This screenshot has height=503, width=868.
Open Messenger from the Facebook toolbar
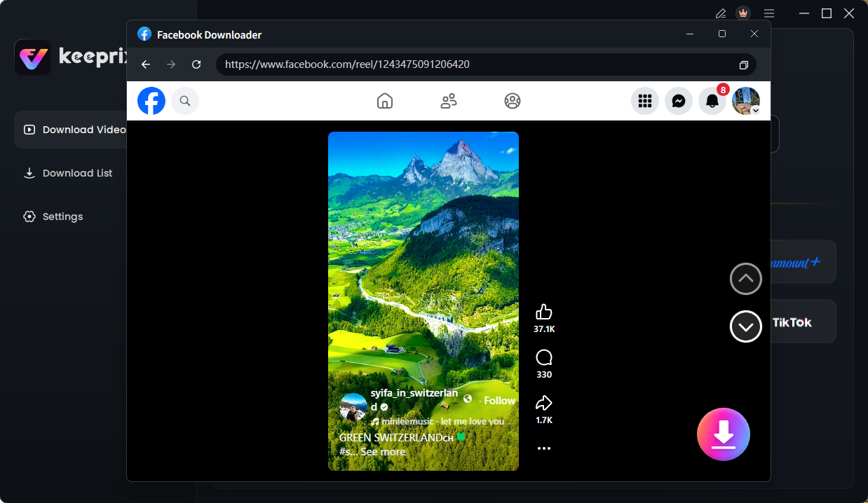point(678,100)
